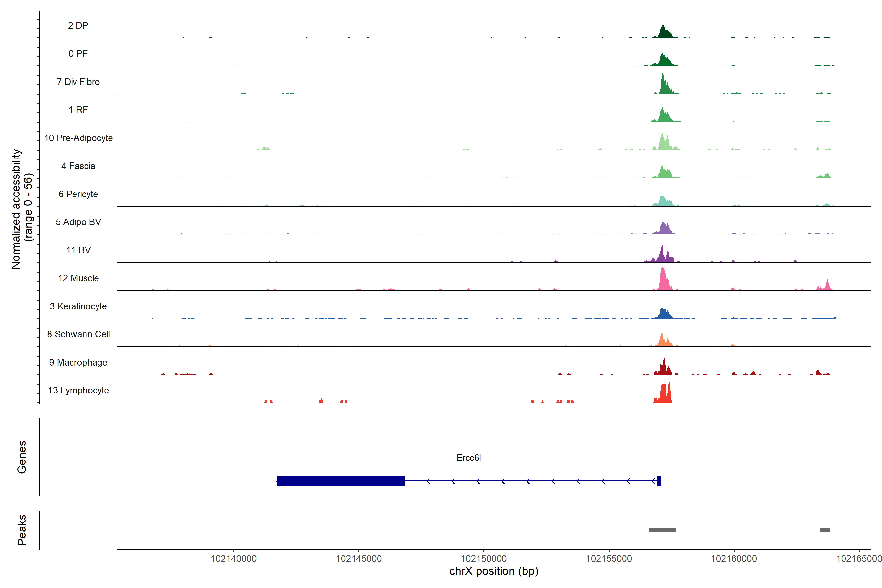The height and width of the screenshot is (588, 882).
Task: Click the 2 DP track label
Action: (78, 25)
